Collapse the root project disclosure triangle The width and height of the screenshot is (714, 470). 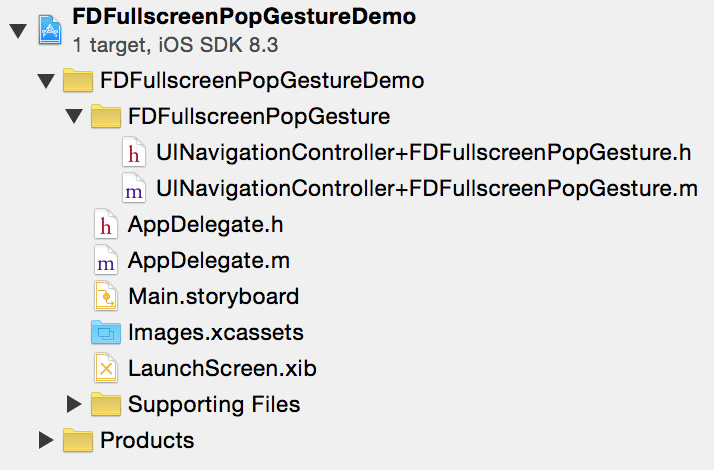point(18,31)
